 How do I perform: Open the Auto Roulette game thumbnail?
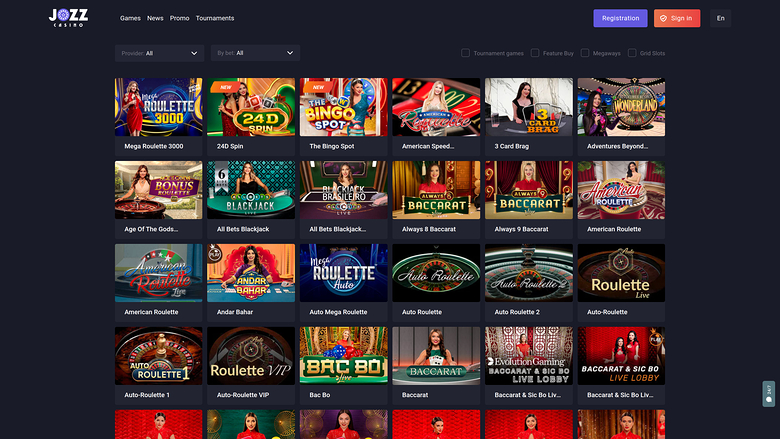click(x=436, y=273)
